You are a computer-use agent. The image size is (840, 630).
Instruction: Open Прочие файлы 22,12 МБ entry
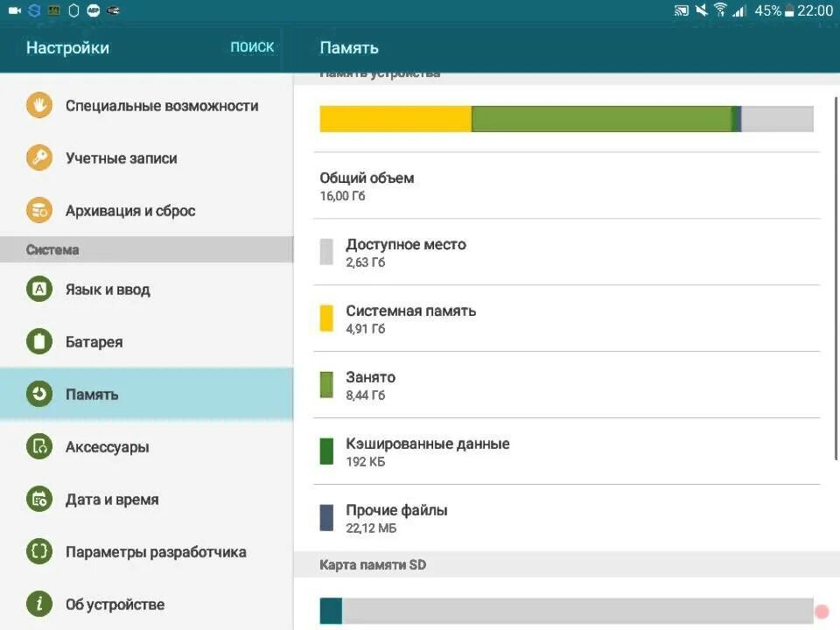point(567,517)
